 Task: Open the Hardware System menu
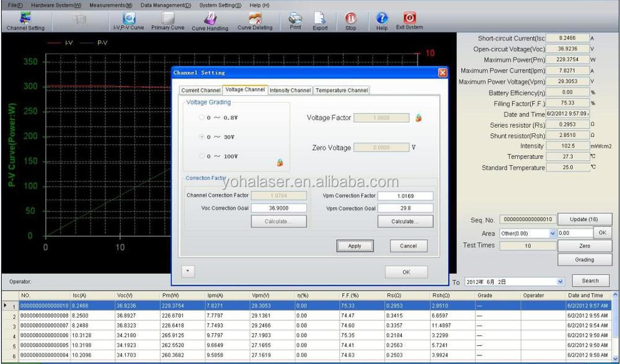56,5
